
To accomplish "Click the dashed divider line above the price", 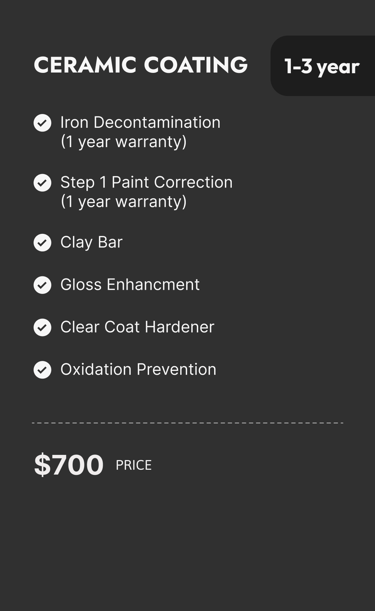I will [188, 423].
